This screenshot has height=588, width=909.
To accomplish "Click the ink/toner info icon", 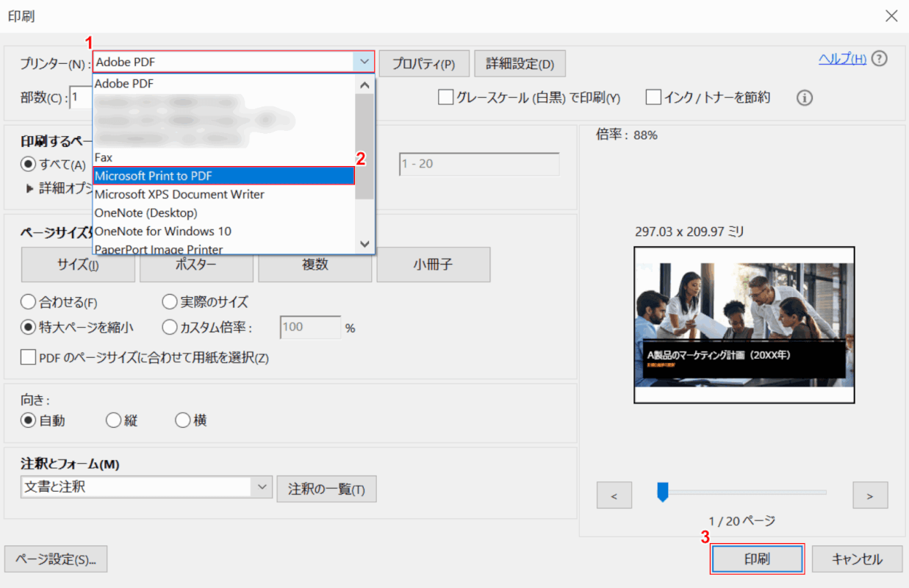I will coord(805,98).
